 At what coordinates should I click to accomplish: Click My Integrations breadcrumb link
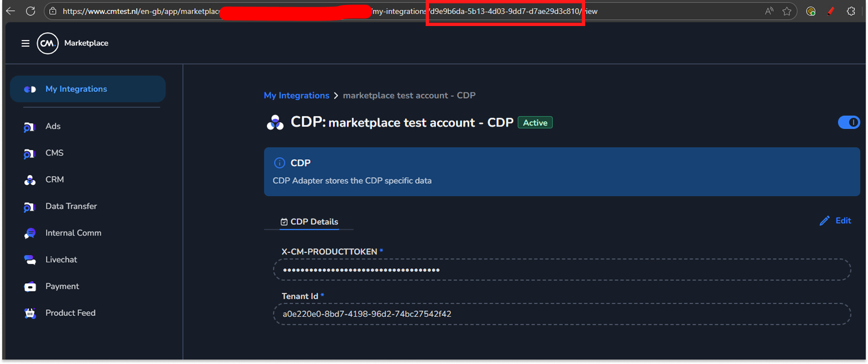[x=296, y=95]
